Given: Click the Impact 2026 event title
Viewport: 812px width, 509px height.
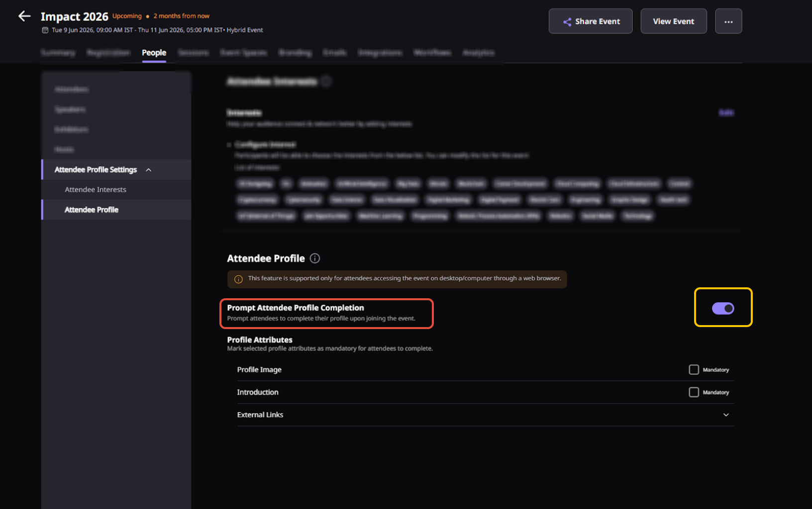Looking at the screenshot, I should pyautogui.click(x=75, y=16).
